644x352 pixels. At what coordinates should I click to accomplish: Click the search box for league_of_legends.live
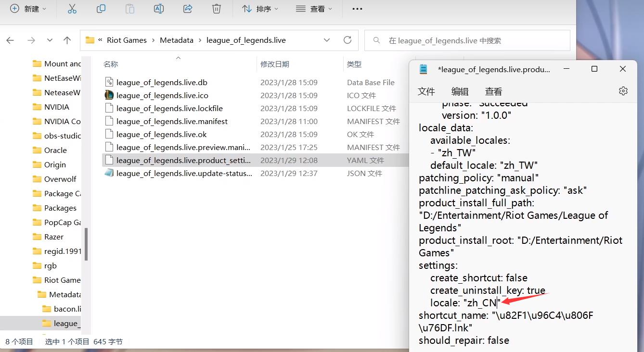(x=467, y=40)
